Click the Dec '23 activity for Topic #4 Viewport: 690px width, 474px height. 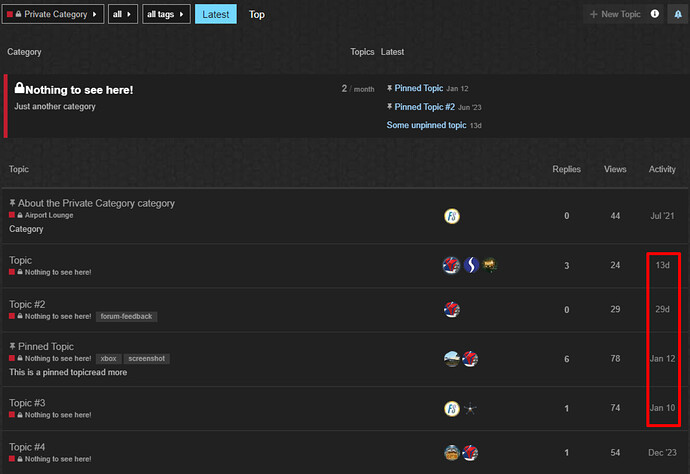pyautogui.click(x=662, y=452)
